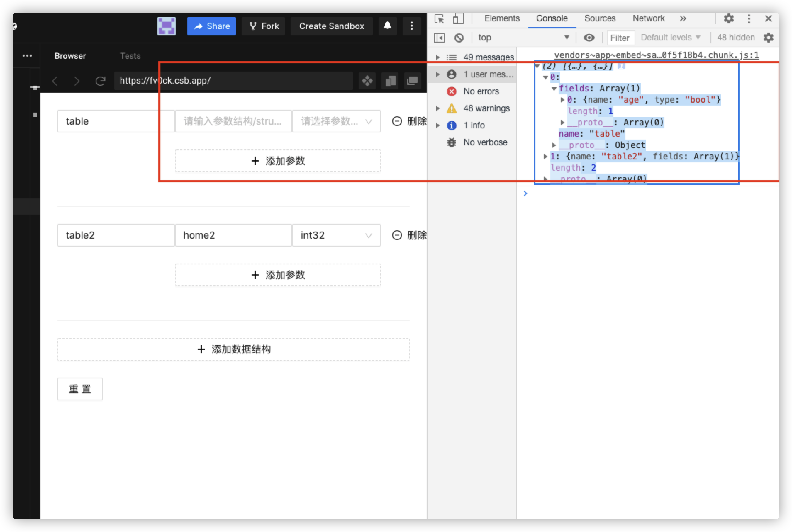Switch to the Tests tab
This screenshot has width=792, height=532.
[x=130, y=56]
